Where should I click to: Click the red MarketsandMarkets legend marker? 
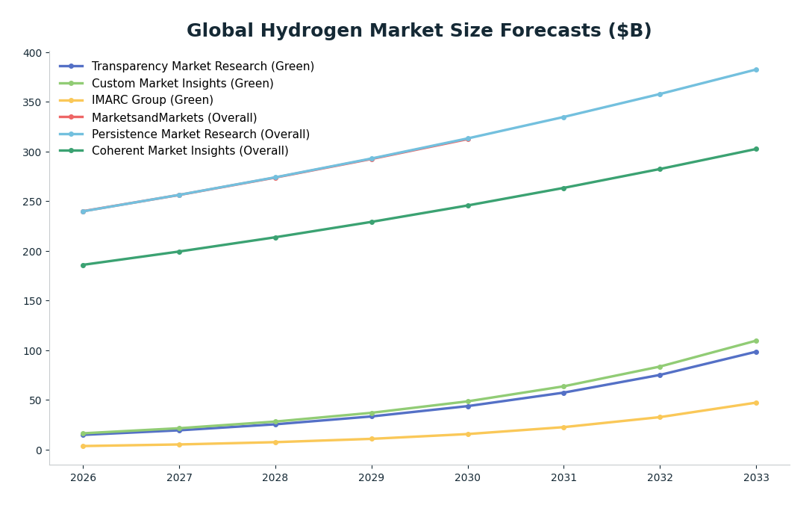72,117
